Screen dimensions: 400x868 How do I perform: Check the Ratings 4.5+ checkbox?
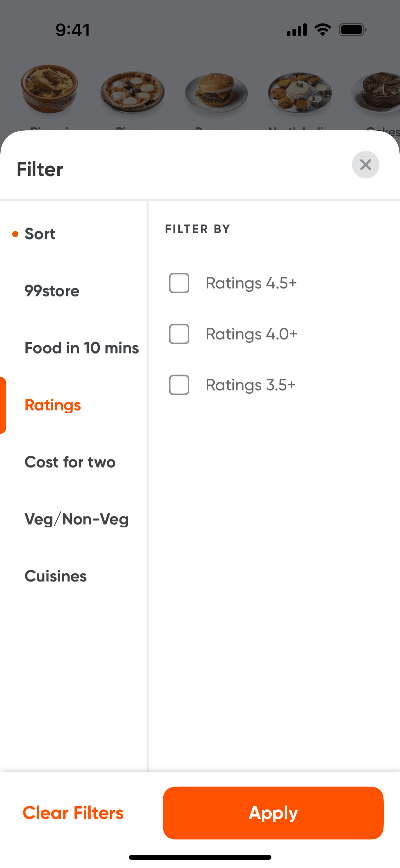point(179,283)
